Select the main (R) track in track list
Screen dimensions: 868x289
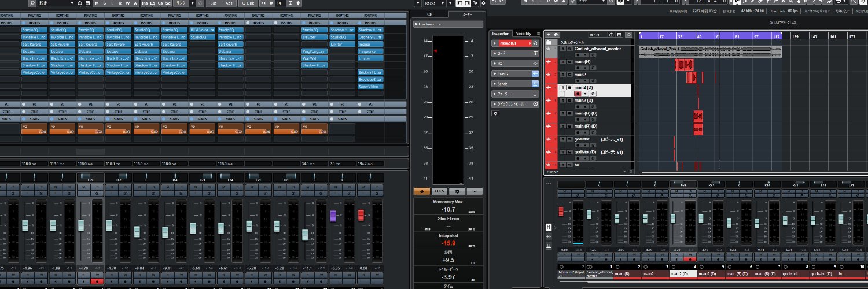coord(582,61)
